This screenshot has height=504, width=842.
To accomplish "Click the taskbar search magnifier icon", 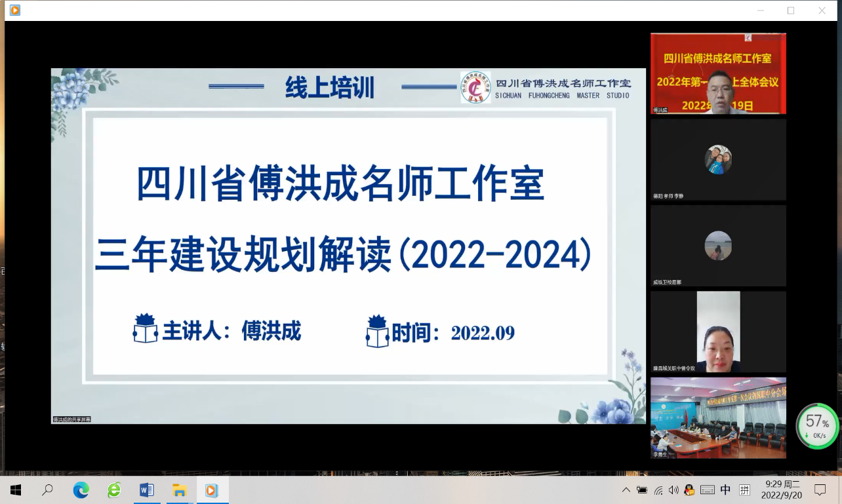I will click(48, 490).
